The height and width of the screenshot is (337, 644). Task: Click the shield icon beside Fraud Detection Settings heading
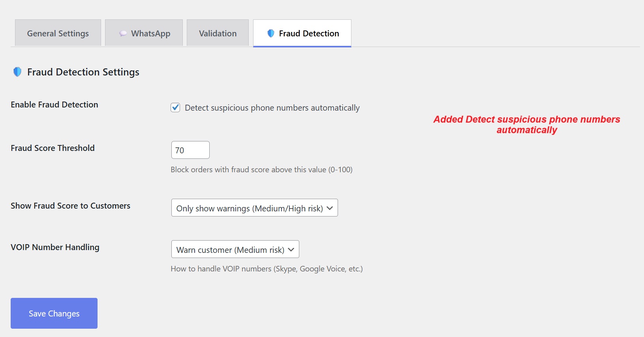click(17, 72)
